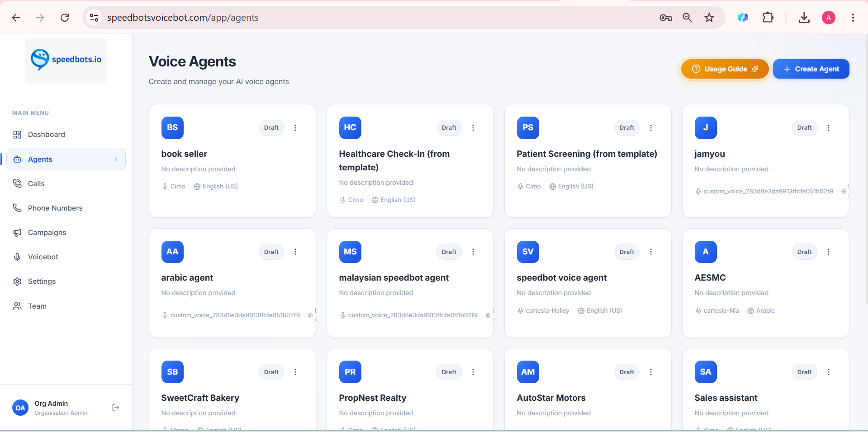
Task: Open the Team page
Action: [x=66, y=306]
